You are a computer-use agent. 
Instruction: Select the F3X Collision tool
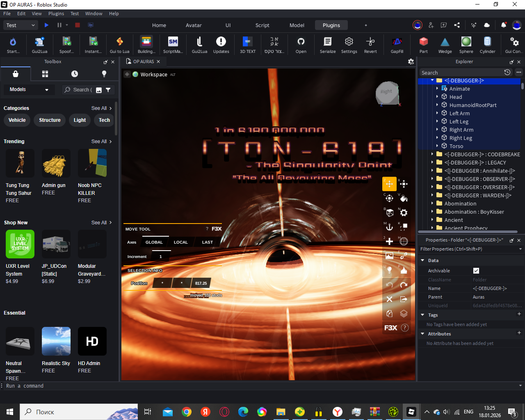tap(404, 227)
